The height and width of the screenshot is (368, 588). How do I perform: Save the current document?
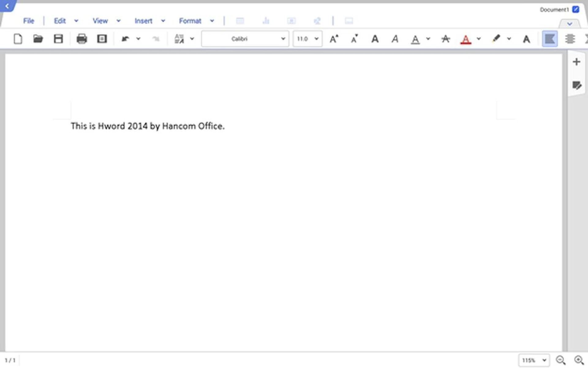58,39
